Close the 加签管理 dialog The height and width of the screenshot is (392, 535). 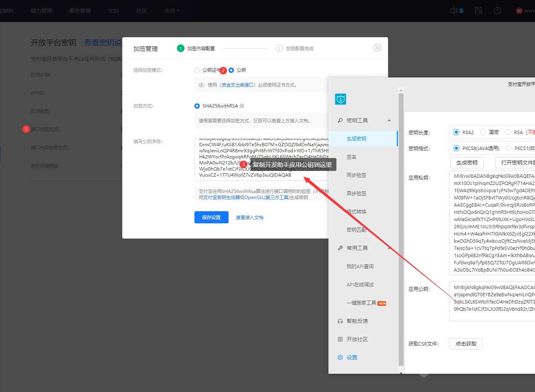coord(377,47)
